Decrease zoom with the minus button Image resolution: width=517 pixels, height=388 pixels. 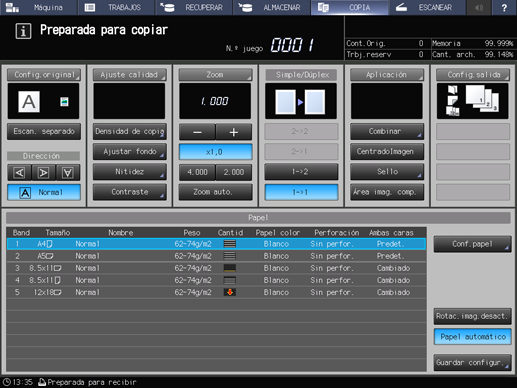tap(197, 132)
